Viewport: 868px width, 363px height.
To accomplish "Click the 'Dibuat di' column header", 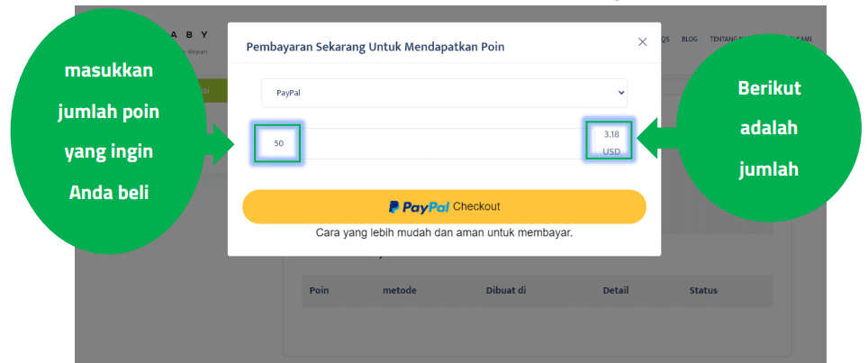I will pyautogui.click(x=504, y=291).
